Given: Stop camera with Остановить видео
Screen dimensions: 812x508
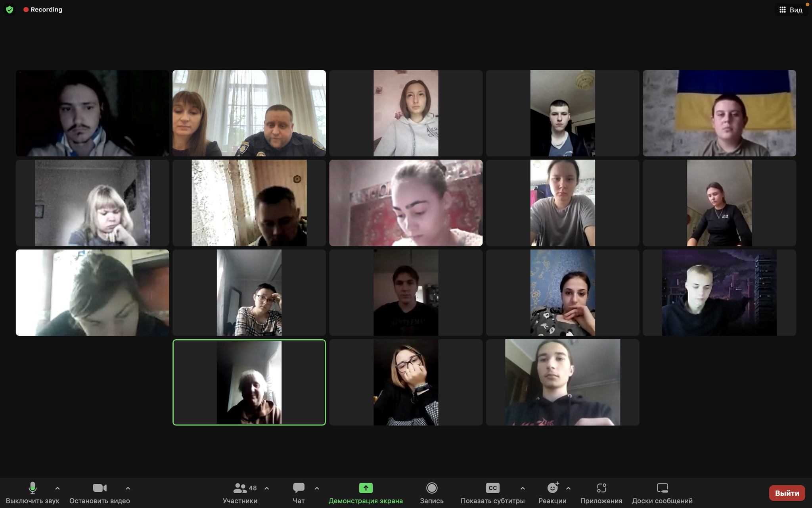Looking at the screenshot, I should point(100,493).
